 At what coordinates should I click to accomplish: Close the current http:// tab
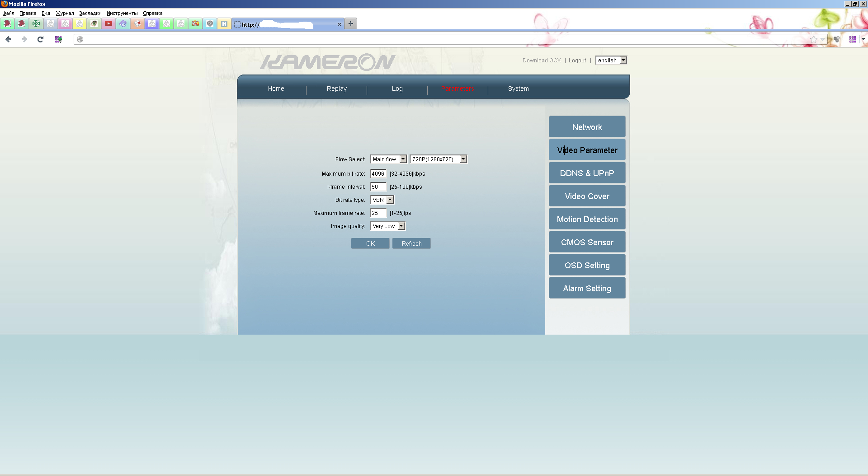[x=340, y=24]
